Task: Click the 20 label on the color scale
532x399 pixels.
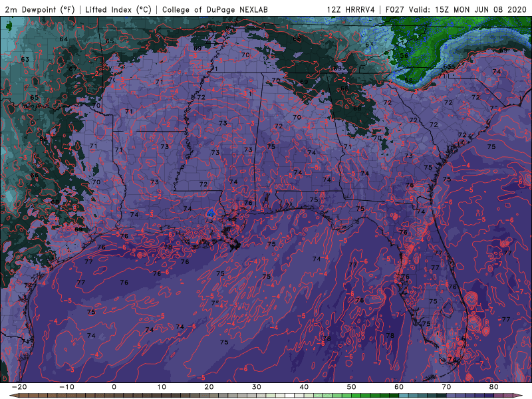Action: [x=209, y=387]
